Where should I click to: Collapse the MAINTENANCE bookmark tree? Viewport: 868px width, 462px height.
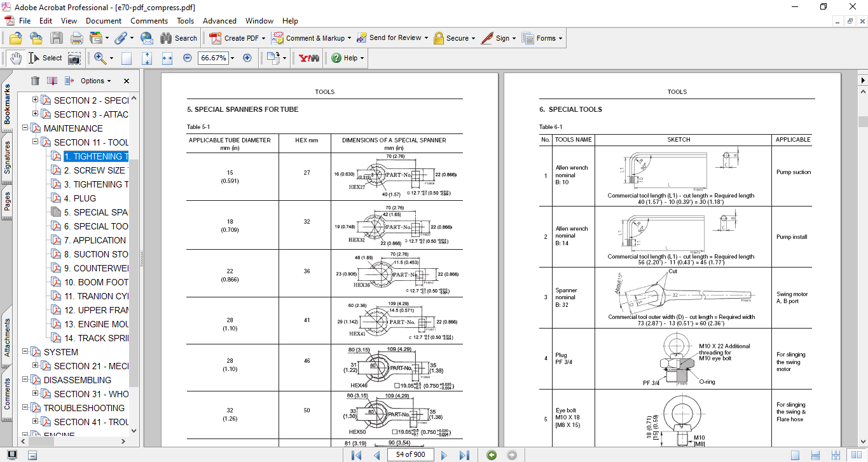click(x=25, y=128)
